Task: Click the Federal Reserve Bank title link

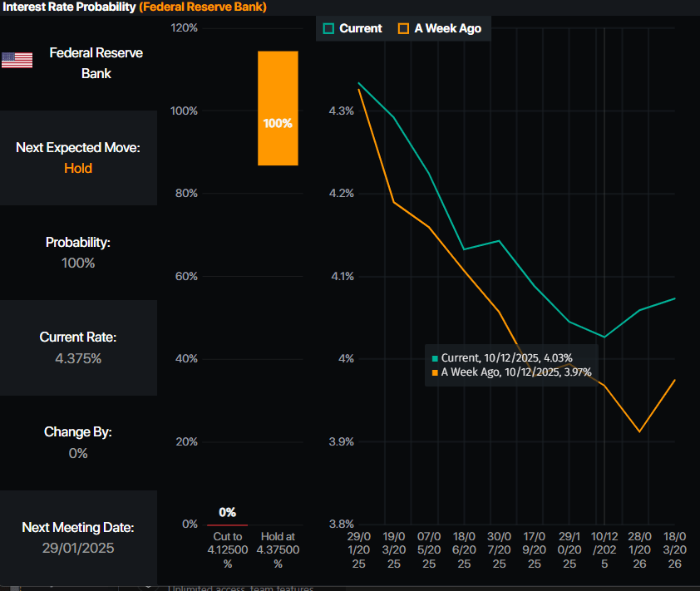Action: 203,7
